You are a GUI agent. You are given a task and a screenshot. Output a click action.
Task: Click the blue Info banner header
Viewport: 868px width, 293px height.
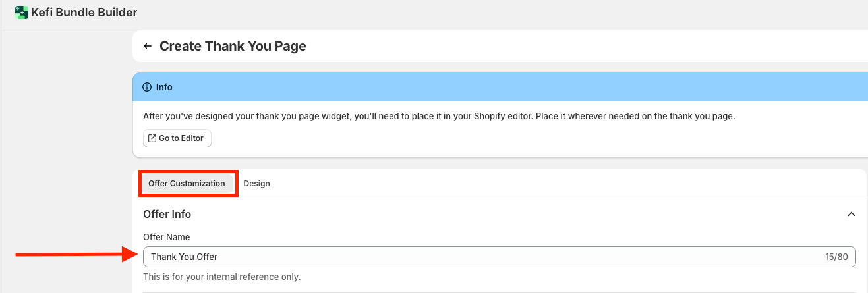point(501,87)
